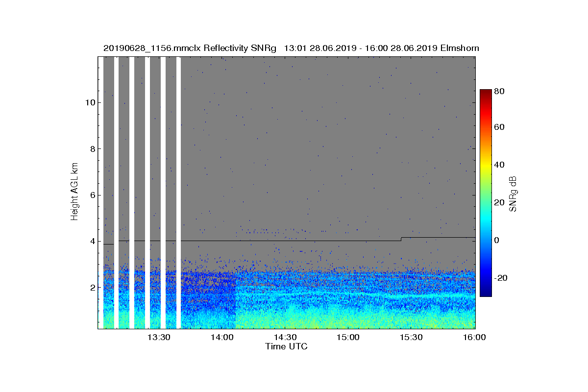Viewport: 588px width, 392px height.
Task: Click the 'Time UTC' x-axis label
Action: point(287,346)
